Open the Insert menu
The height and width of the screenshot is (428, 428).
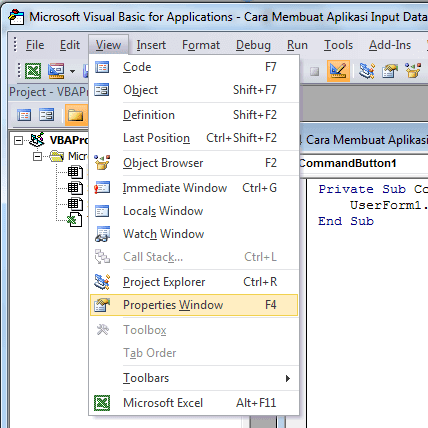click(x=151, y=45)
